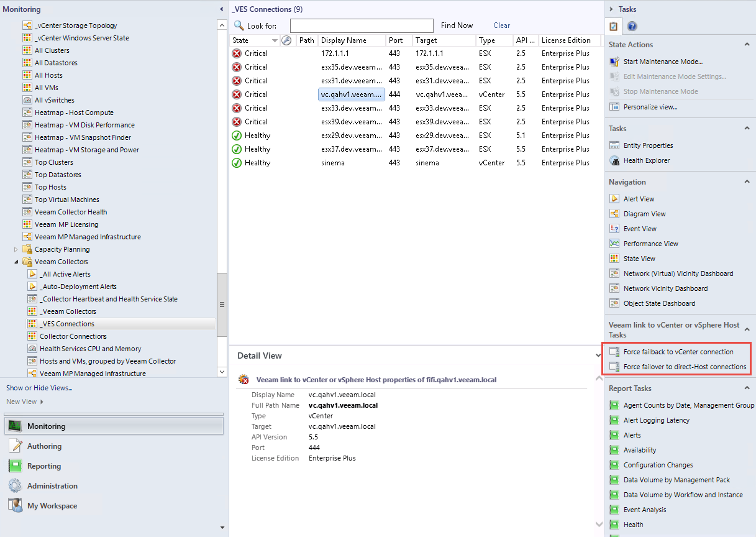This screenshot has height=537, width=756.
Task: Launch Health Explorer binoculars icon
Action: [614, 160]
